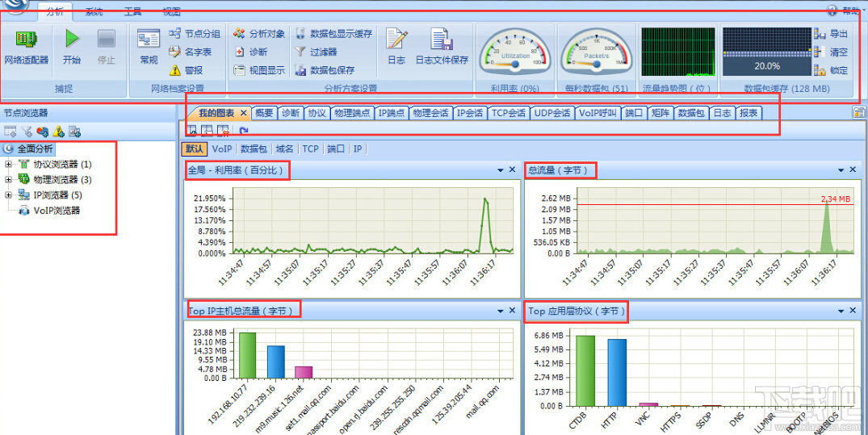Open dropdown on 全局 - 利用率 chart panel
The width and height of the screenshot is (868, 435).
[x=501, y=170]
